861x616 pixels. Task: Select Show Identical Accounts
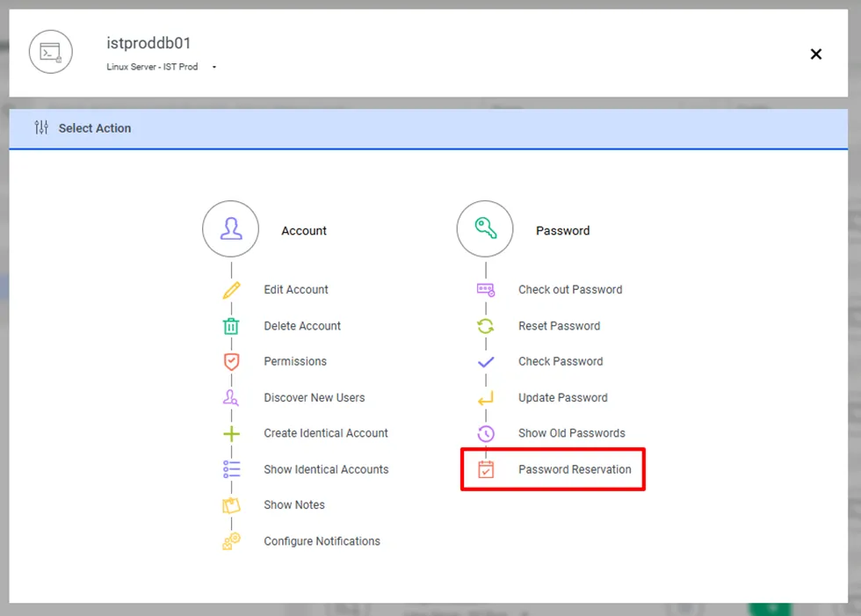coord(326,469)
